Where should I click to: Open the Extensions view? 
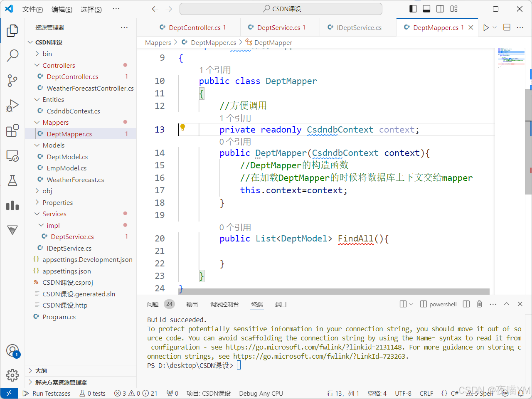12,131
